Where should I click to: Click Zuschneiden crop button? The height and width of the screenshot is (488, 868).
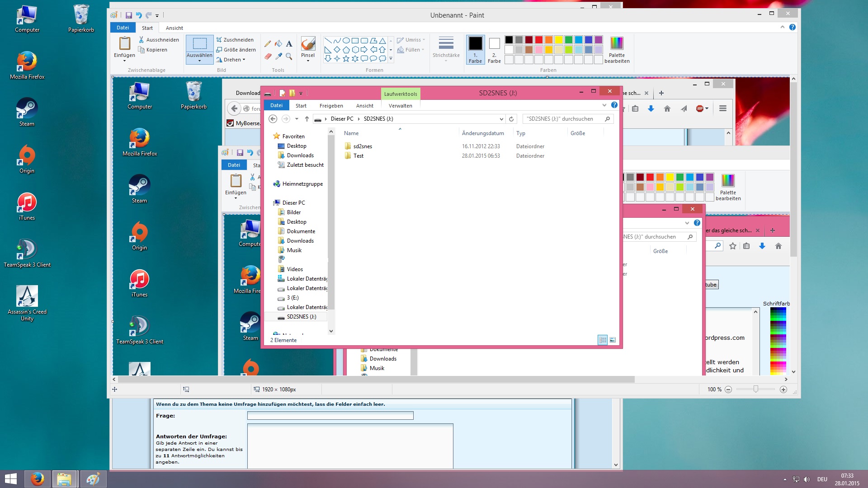tap(235, 40)
